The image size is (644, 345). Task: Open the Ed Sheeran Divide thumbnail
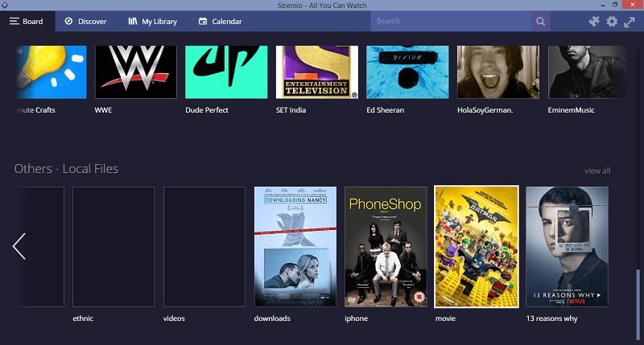(407, 72)
